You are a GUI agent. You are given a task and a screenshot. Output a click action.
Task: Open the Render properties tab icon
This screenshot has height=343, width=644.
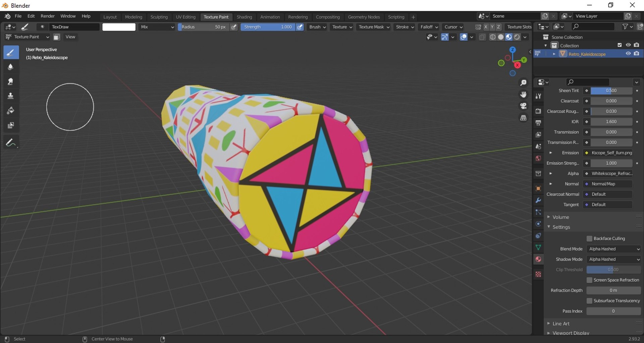click(x=538, y=111)
